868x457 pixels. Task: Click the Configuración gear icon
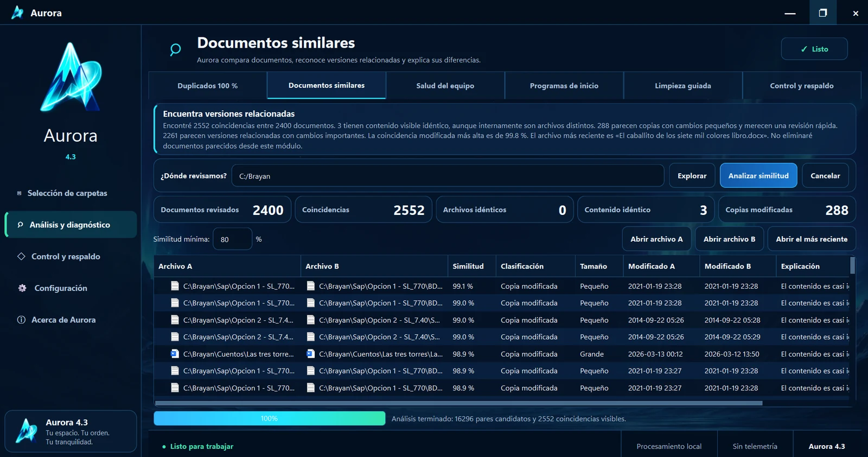tap(22, 288)
